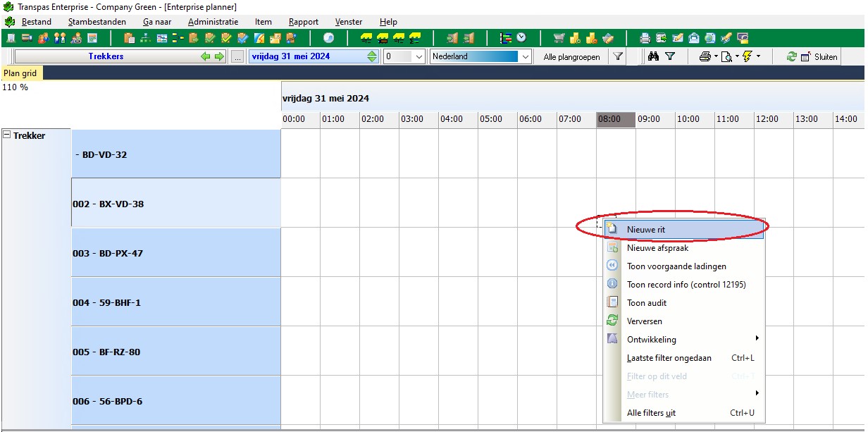
Task: Click the calculator icon on the toolbar
Action: 91,39
